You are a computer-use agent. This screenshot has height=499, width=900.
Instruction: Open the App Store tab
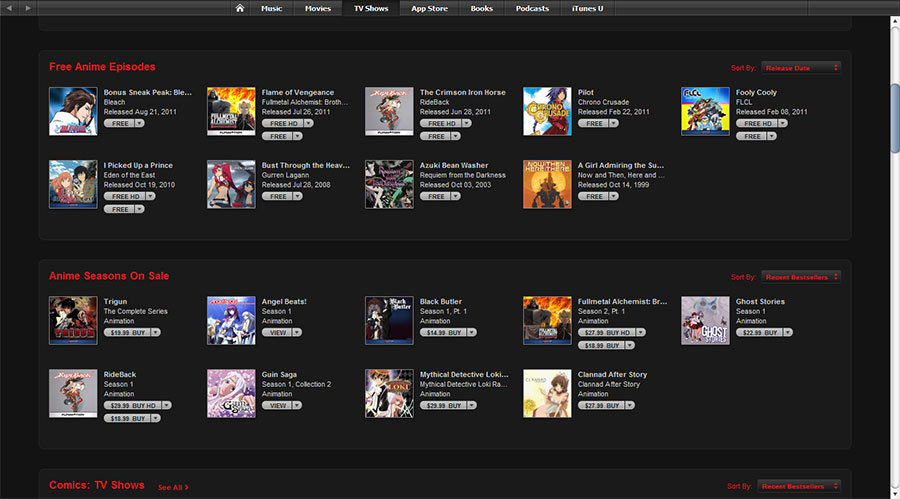coord(429,8)
